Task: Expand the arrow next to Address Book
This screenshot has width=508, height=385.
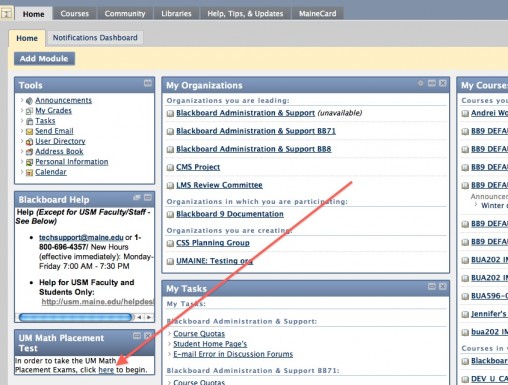Action: coord(22,151)
